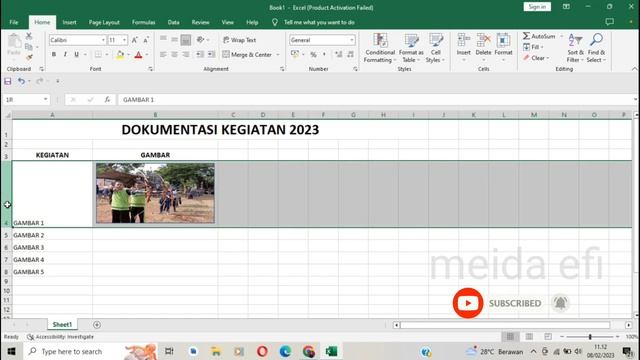Click the new sheet plus button
The height and width of the screenshot is (360, 640).
(x=97, y=325)
